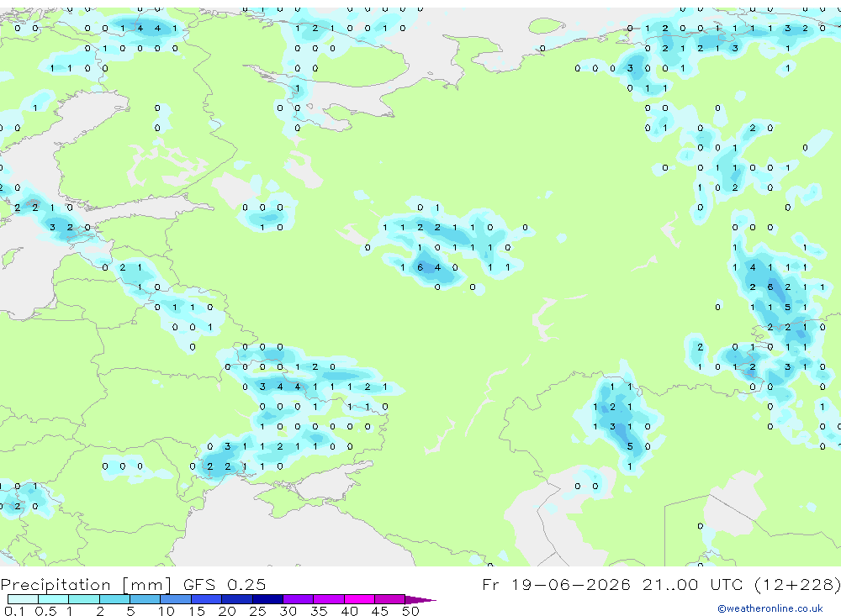Pick the 30–35 mm violet legend swatch
Image resolution: width=841 pixels, height=616 pixels.
coord(298,599)
